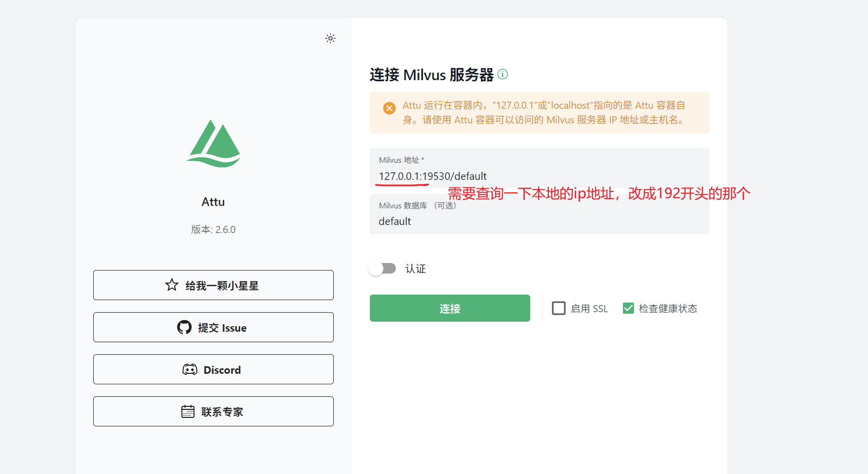Open the Discord button
The image size is (868, 474).
coord(213,369)
